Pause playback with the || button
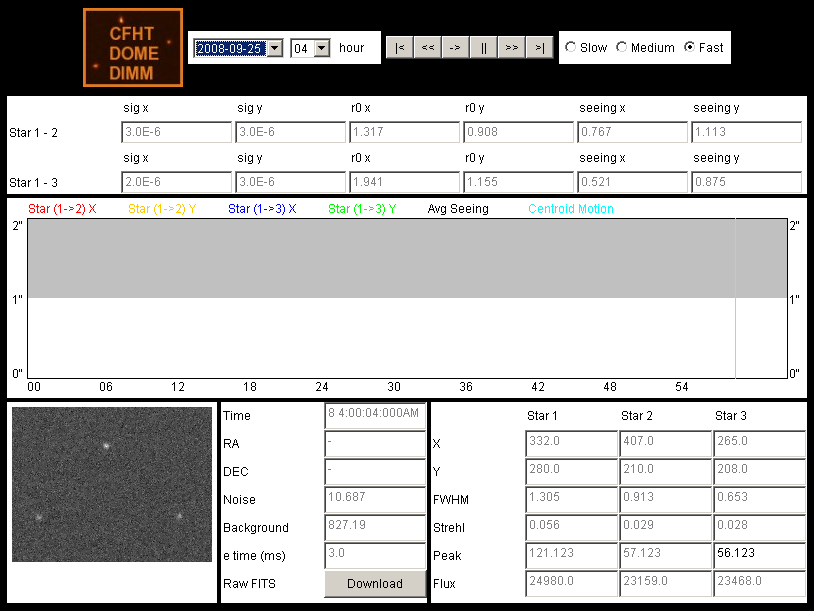This screenshot has width=814, height=611. 483,48
